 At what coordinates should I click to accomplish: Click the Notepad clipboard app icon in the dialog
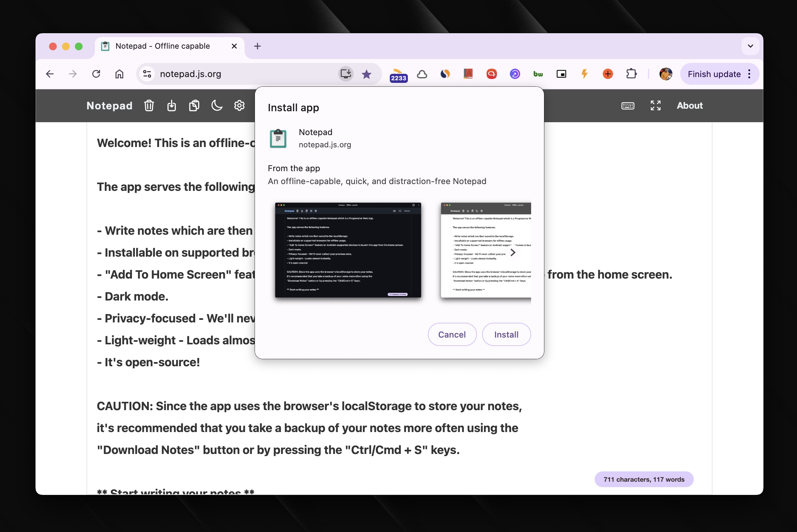(278, 138)
